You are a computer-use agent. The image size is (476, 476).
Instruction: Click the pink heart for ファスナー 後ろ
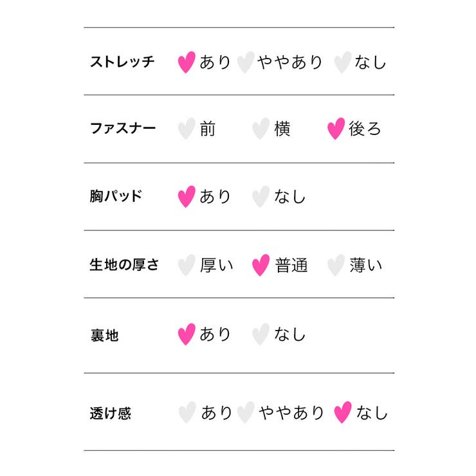tap(336, 129)
